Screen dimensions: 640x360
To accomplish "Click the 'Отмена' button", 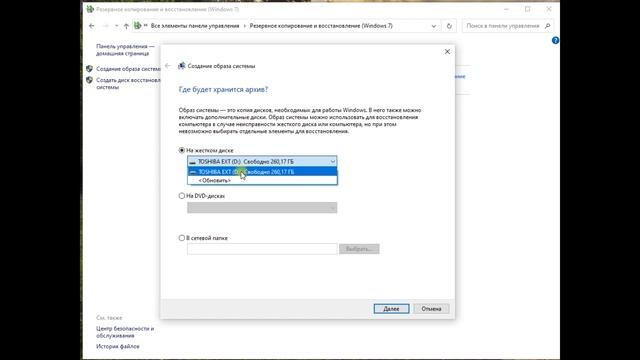I will [431, 309].
